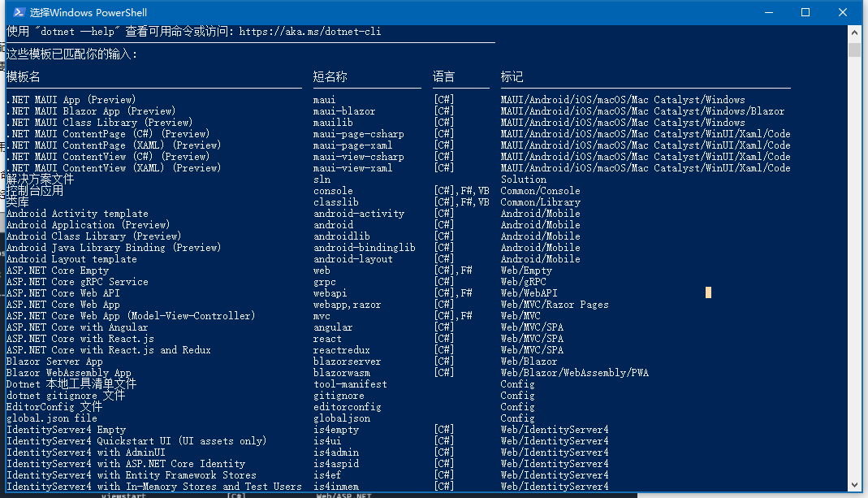Click the https://aka.ms/dotnet-cli URL text
Viewport: 868px width, 498px height.
pos(310,32)
